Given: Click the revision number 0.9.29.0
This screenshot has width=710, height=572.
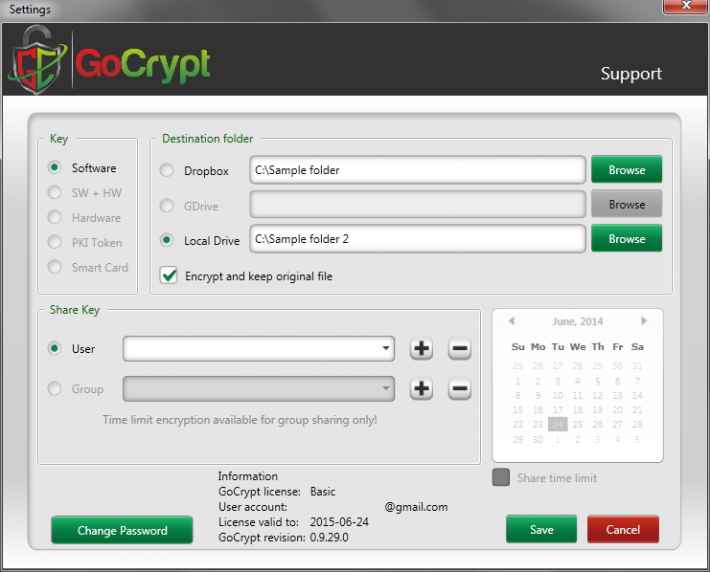Looking at the screenshot, I should pos(329,538).
